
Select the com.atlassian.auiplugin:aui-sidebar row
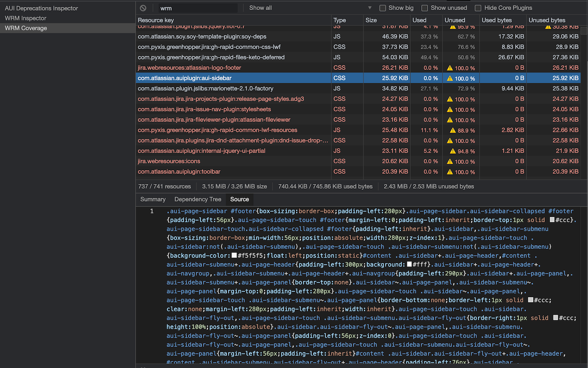pos(358,78)
